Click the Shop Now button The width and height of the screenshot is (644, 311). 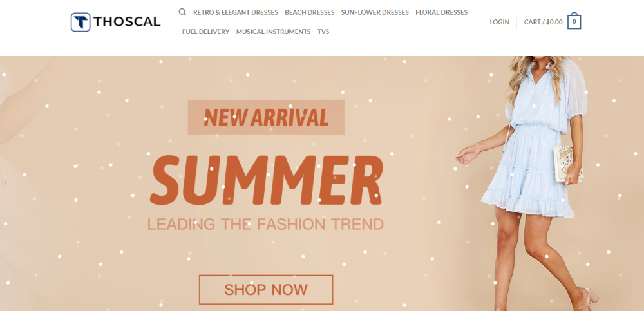coord(266,290)
